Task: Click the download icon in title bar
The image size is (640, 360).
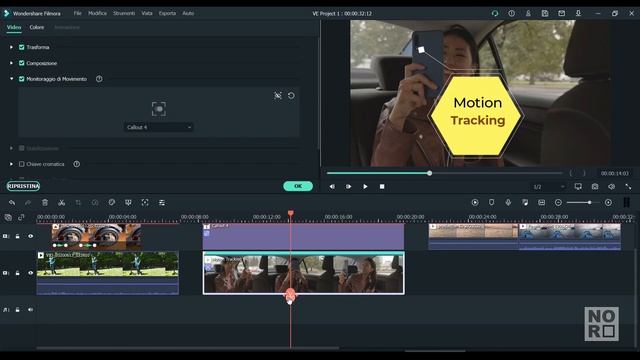Action: (x=578, y=13)
